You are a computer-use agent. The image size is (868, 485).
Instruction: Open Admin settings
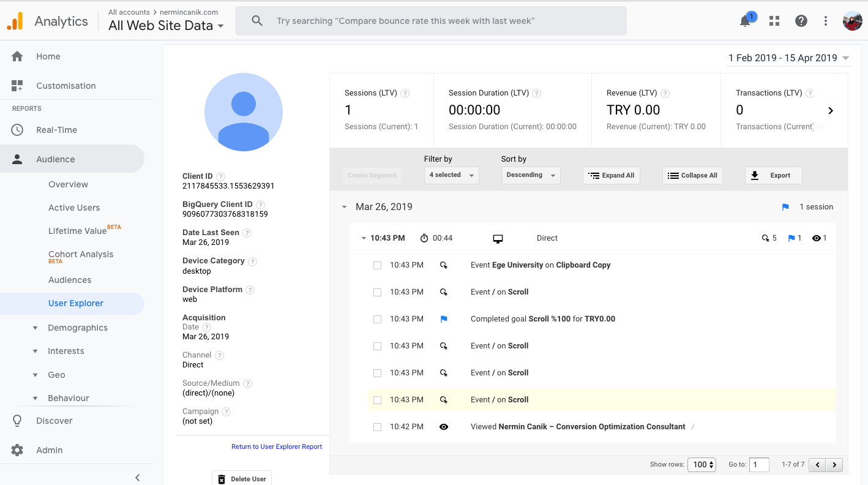pos(50,450)
